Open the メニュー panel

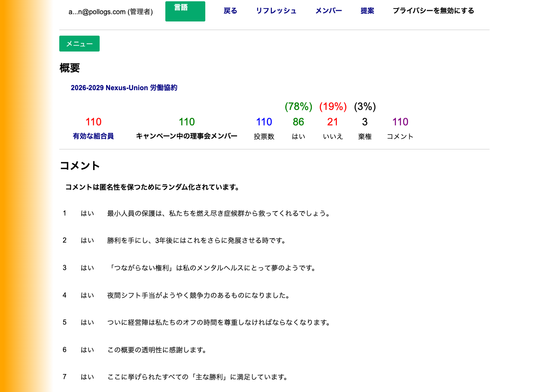(x=79, y=43)
